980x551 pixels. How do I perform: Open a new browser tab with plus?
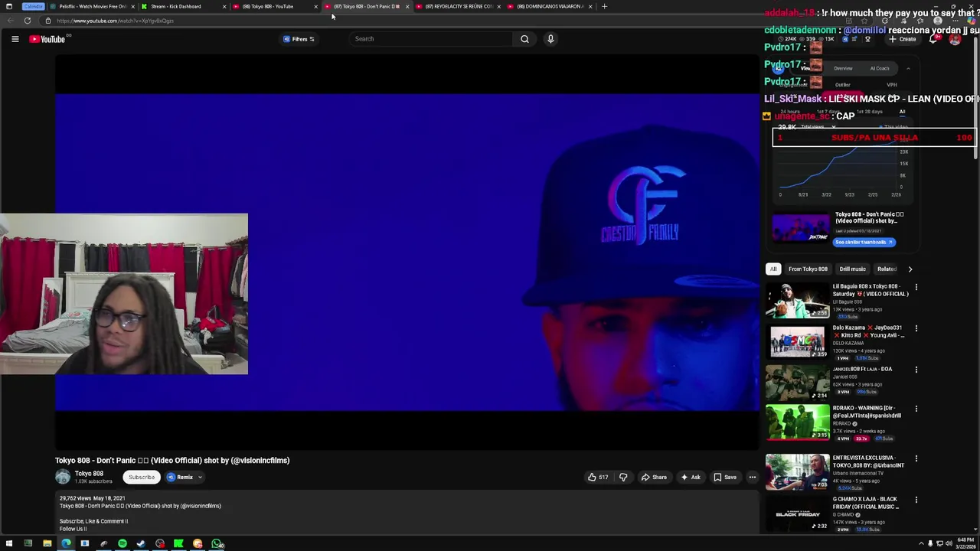pos(604,6)
